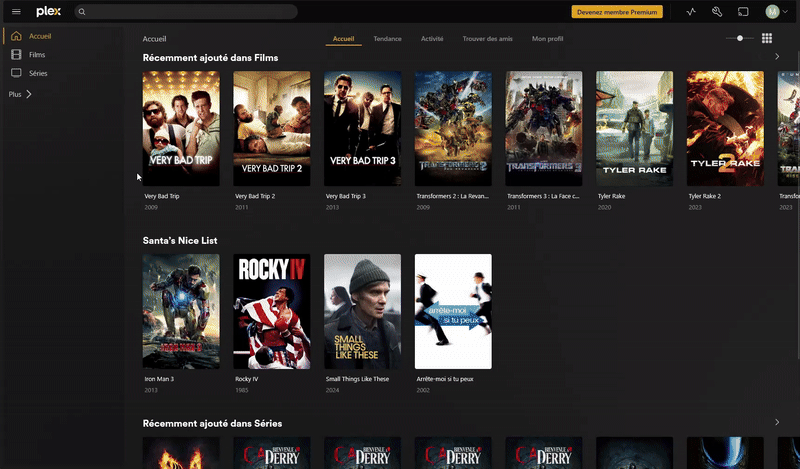The image size is (800, 469).
Task: Expand Récemment ajouté dans Séries with arrow
Action: pos(777,423)
